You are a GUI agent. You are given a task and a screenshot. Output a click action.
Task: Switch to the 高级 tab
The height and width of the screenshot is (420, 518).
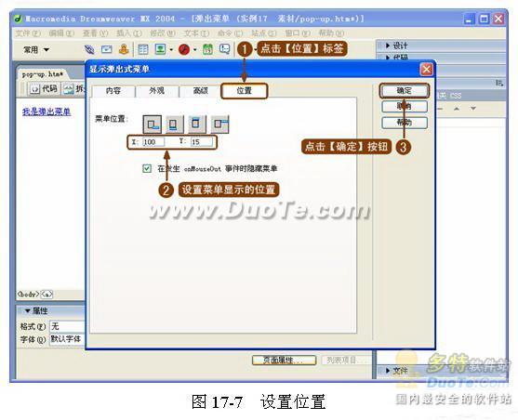(200, 91)
